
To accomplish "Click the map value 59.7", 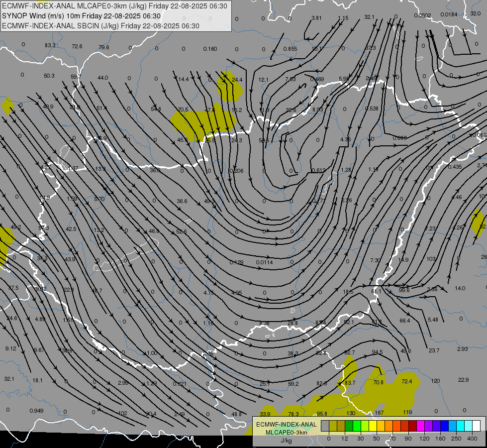I will coord(76,77).
